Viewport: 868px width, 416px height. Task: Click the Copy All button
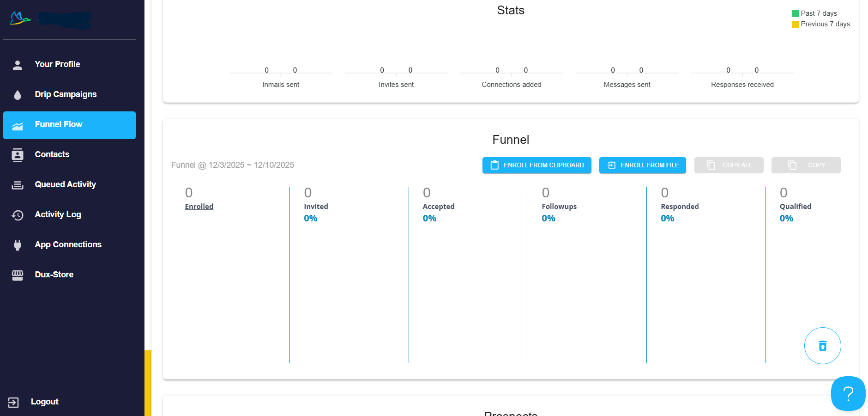(x=729, y=165)
